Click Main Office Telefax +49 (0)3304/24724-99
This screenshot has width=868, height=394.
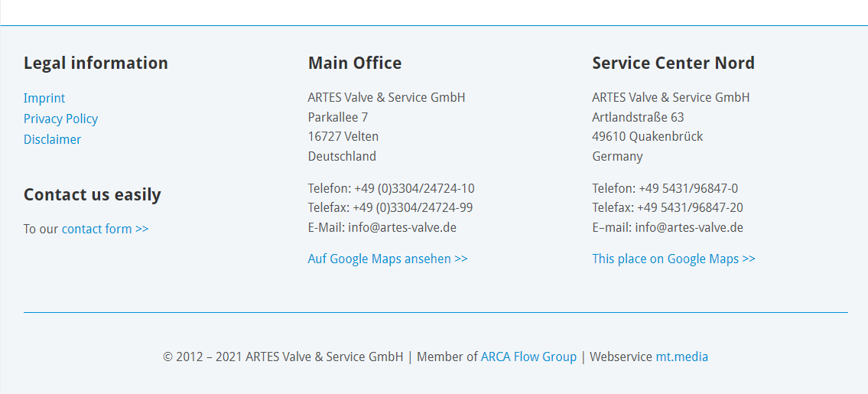[390, 208]
